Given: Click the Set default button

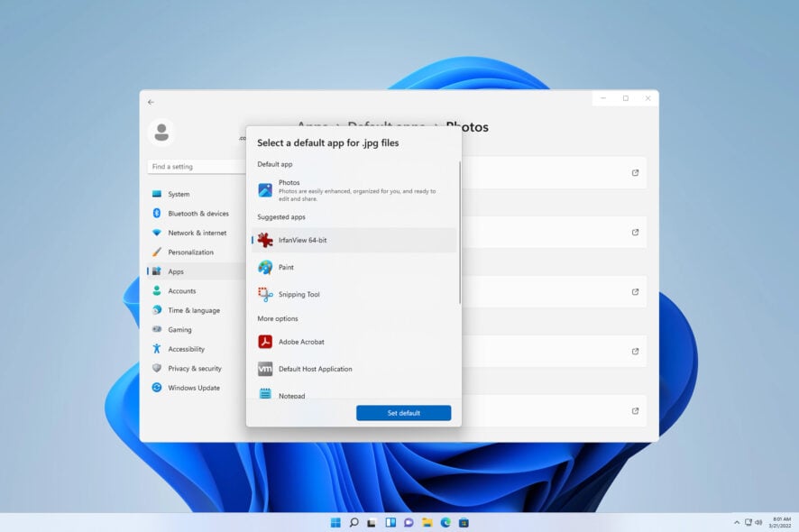Looking at the screenshot, I should tap(403, 412).
